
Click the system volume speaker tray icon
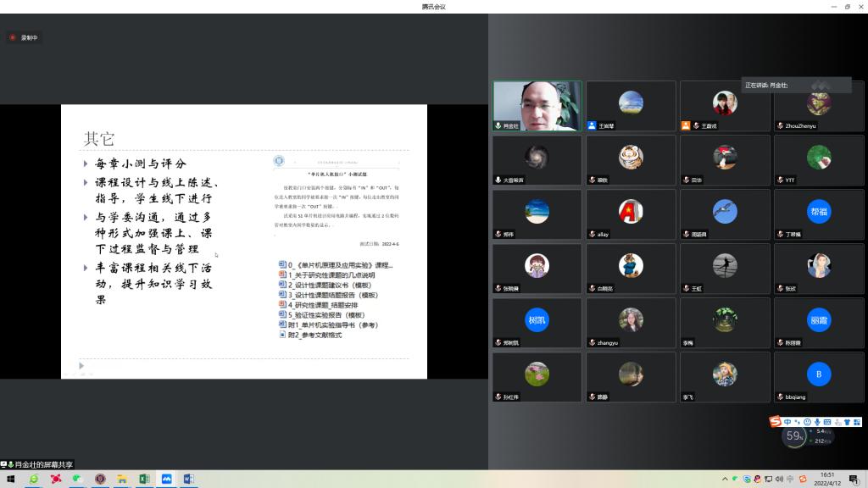coord(780,480)
